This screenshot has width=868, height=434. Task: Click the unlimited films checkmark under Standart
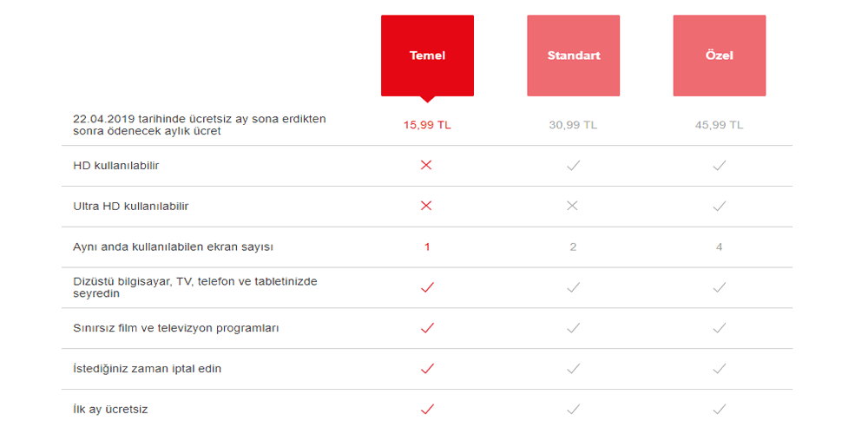[x=573, y=328]
